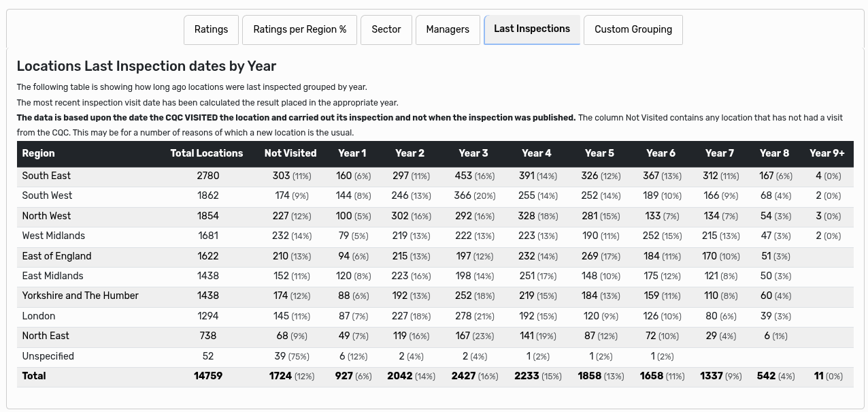
Task: Click the Year 5 column header
Action: [599, 153]
